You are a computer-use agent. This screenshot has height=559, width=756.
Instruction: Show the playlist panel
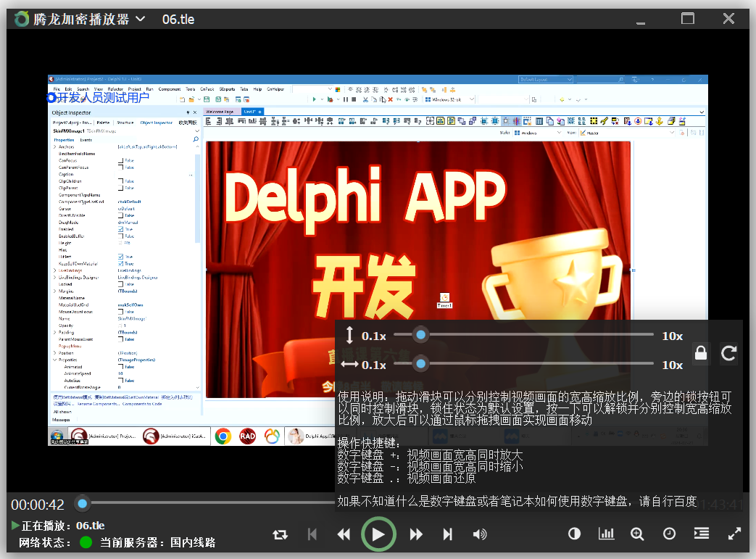(x=702, y=534)
